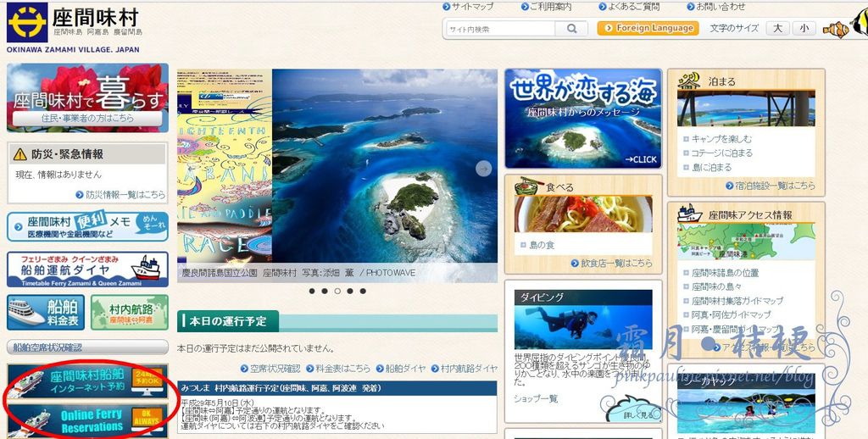
Task: Open コテージに泊まる link
Action: tap(722, 153)
